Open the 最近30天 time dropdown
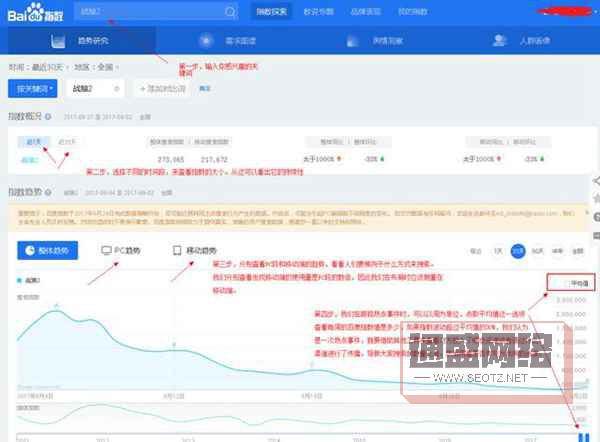 pyautogui.click(x=50, y=67)
